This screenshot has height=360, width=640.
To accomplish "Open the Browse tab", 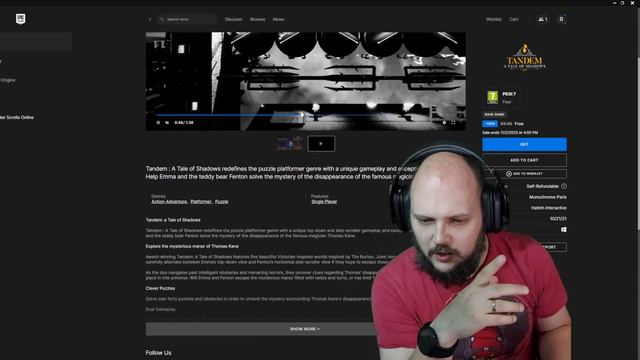I will pos(258,19).
